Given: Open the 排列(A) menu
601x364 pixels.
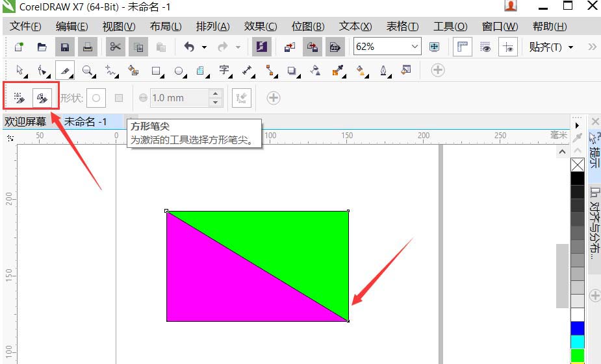Looking at the screenshot, I should coord(212,27).
